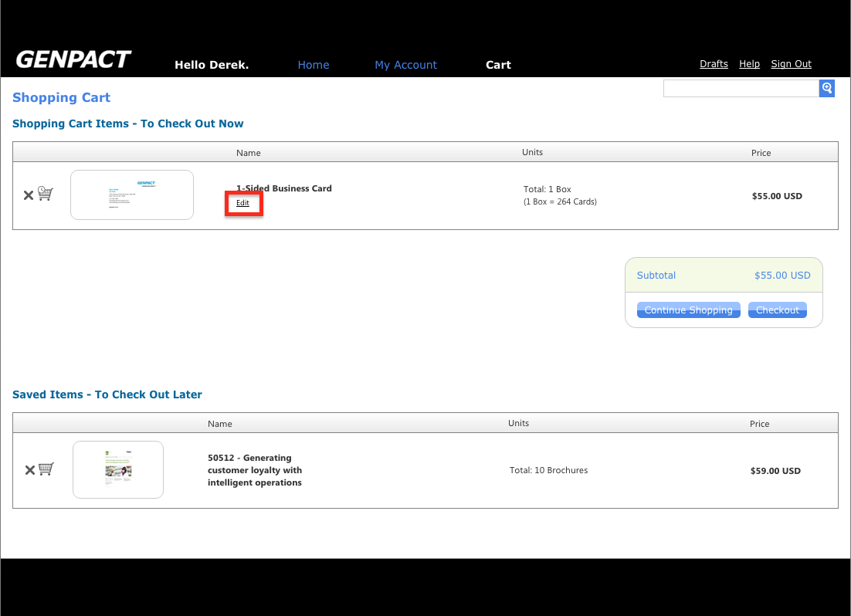Open the Help link
Viewport: 851px width, 616px height.
749,64
